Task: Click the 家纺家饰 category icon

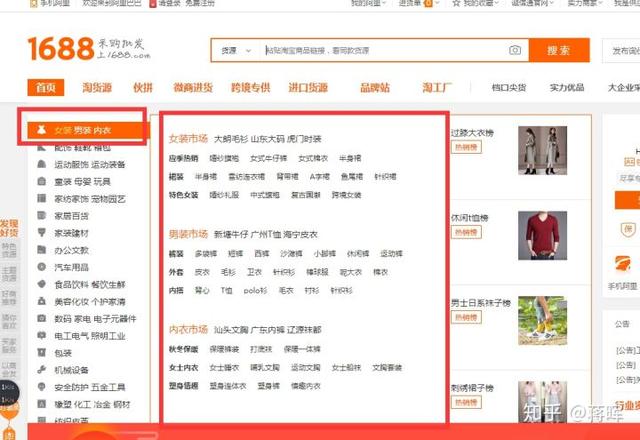Action: coord(41,199)
